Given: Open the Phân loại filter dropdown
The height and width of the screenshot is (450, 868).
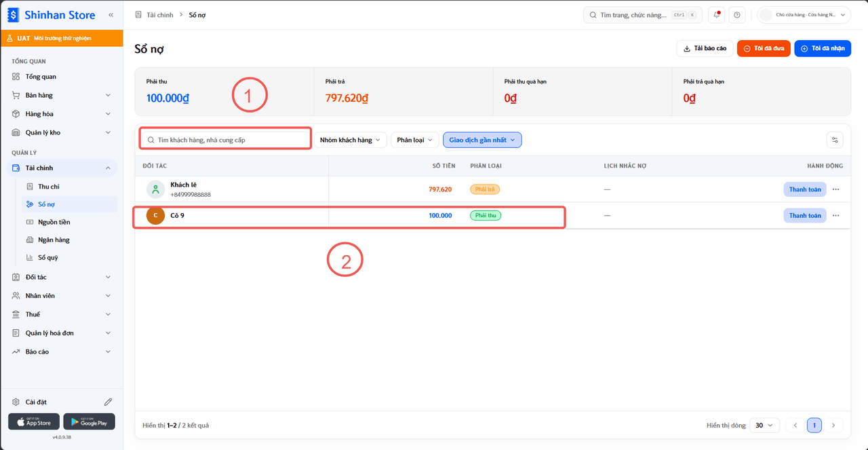Looking at the screenshot, I should (x=414, y=140).
